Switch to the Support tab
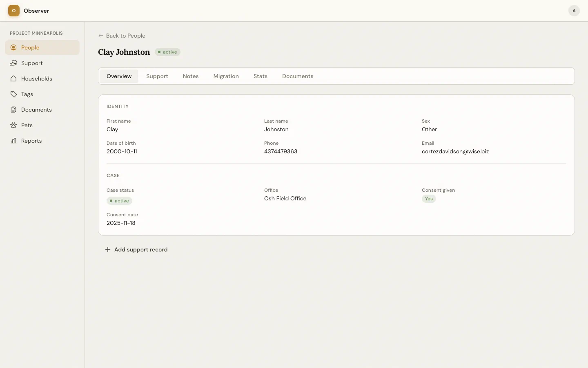This screenshot has width=588, height=368. [x=157, y=76]
